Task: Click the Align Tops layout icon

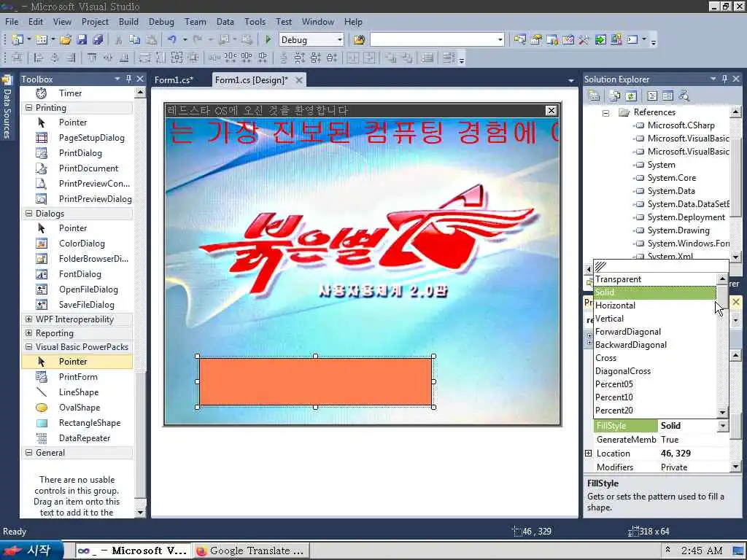Action: pos(92,58)
